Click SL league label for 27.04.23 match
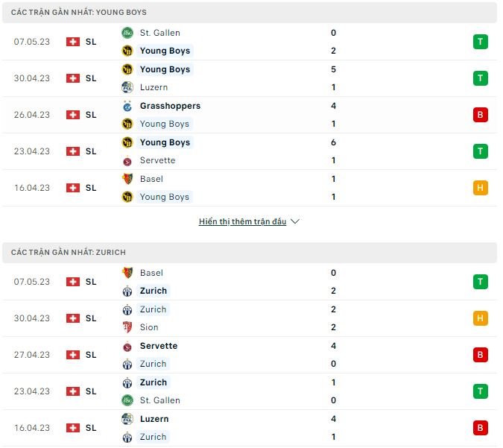Screen dimensions: 503x448 [91, 355]
